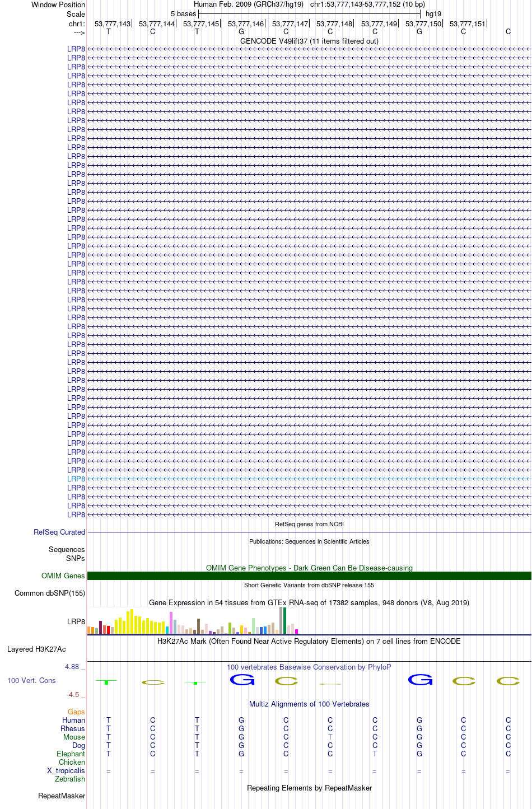The image size is (532, 809).
Task: Click the Sequences track label
Action: 67,549
